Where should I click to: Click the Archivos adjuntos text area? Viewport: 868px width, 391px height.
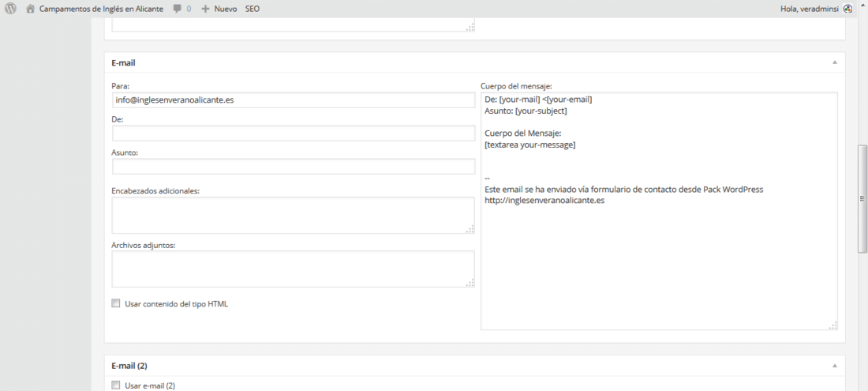[294, 269]
